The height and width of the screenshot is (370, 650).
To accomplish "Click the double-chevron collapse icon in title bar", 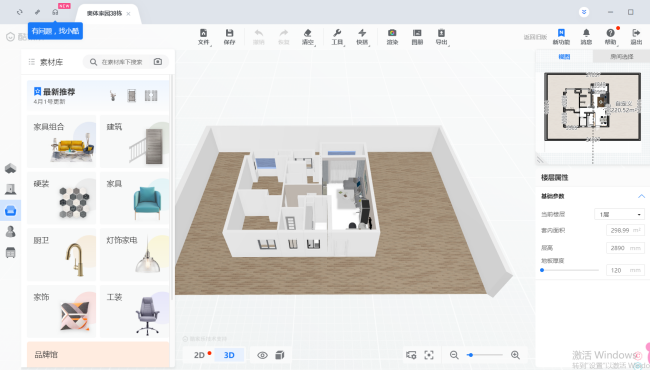I will 584,12.
